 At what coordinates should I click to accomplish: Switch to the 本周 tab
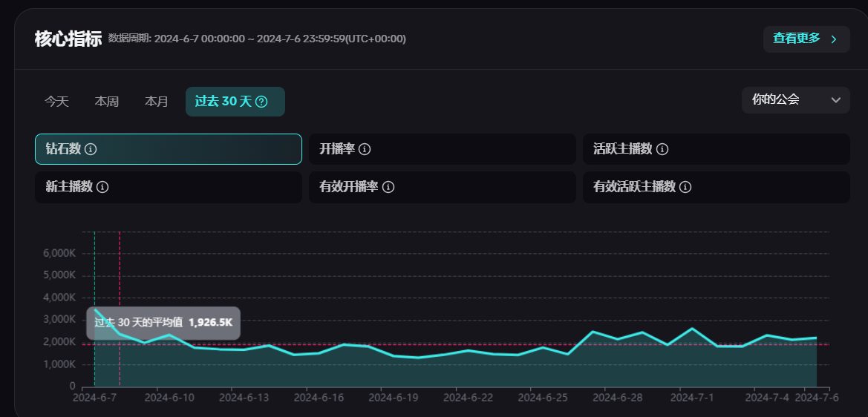pos(107,102)
